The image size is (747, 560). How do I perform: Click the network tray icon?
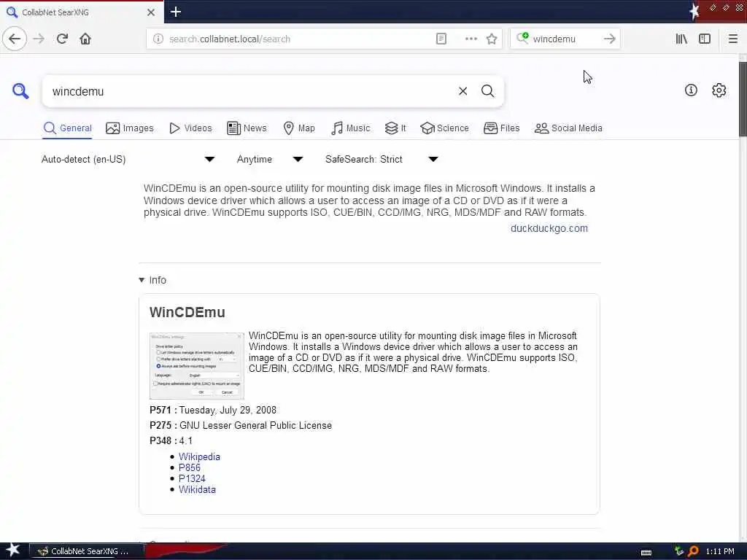(x=679, y=551)
